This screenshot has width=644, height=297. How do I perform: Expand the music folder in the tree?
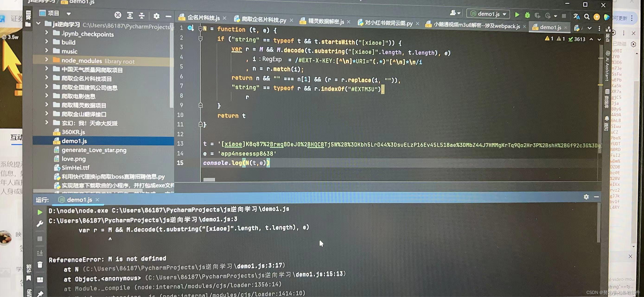(x=47, y=50)
